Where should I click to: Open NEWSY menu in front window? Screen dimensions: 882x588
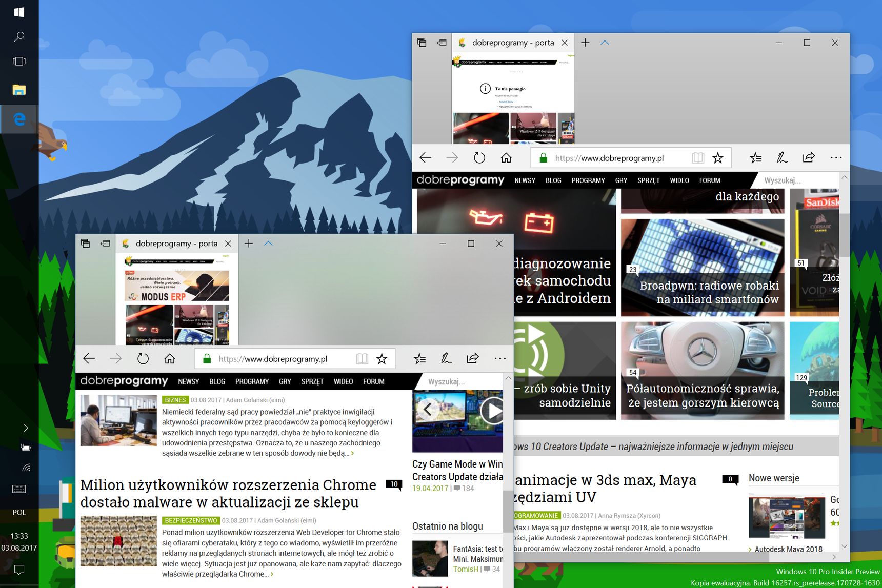(189, 381)
